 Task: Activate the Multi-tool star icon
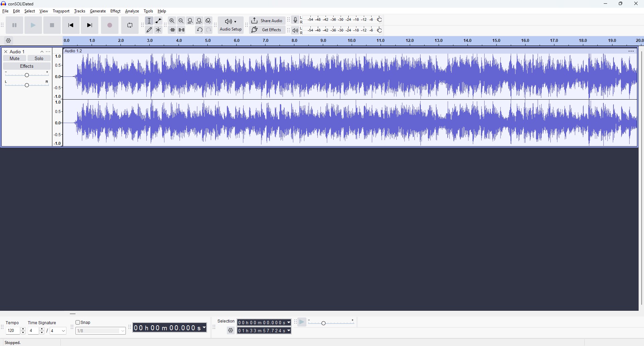coord(158,30)
